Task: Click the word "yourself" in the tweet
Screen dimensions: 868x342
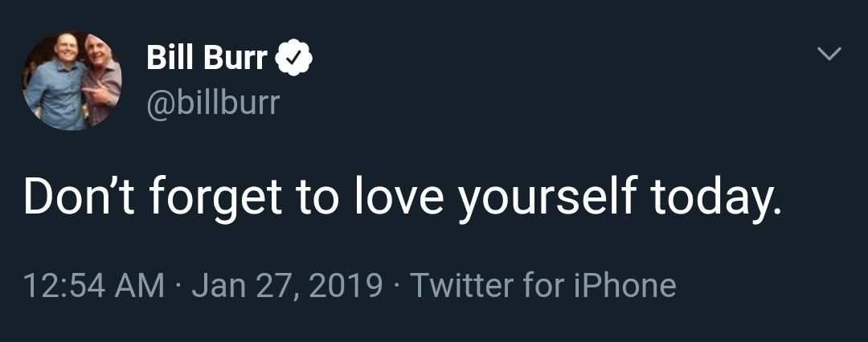Action: [547, 196]
